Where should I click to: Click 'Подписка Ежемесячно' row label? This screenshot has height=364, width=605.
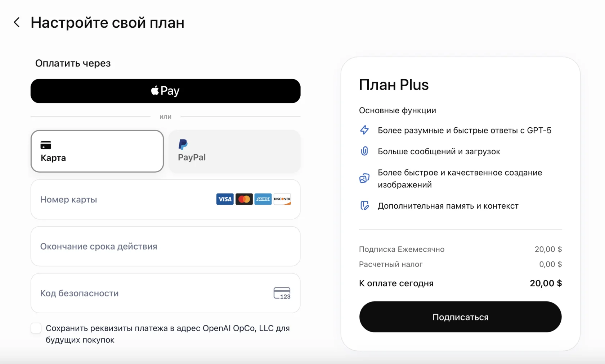[402, 249]
